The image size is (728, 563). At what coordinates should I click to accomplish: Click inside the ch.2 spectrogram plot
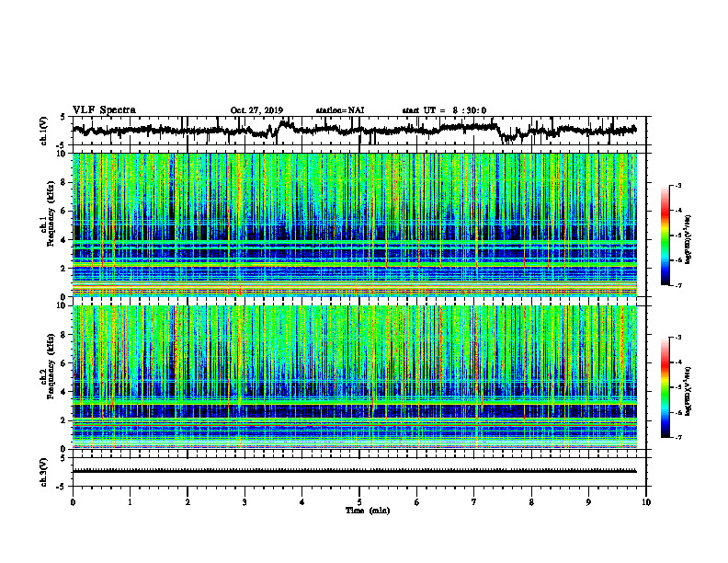pyautogui.click(x=355, y=377)
